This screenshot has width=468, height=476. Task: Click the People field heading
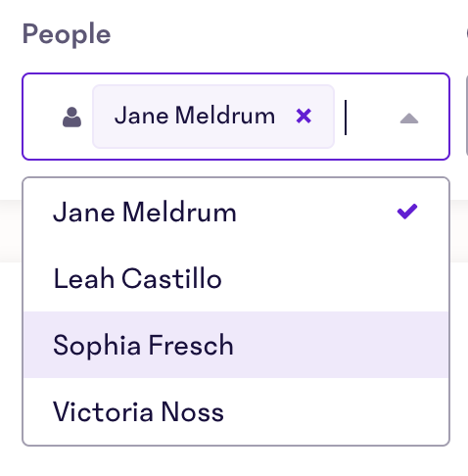pyautogui.click(x=67, y=34)
